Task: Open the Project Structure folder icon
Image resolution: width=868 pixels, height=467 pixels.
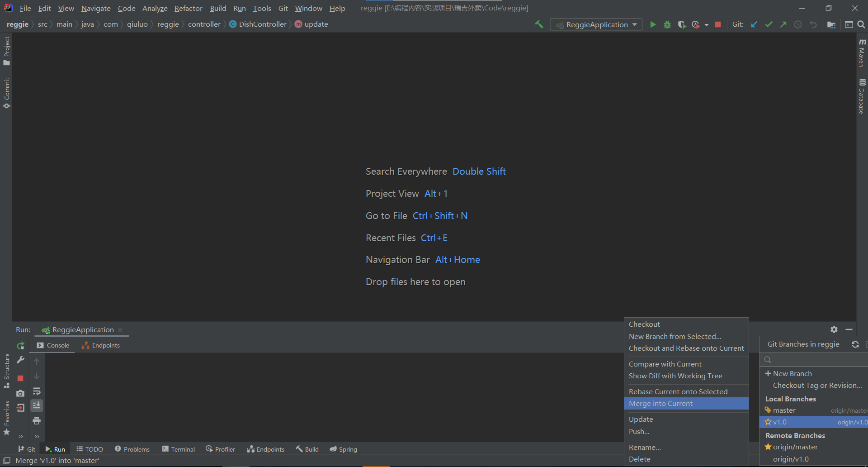Action: point(831,24)
